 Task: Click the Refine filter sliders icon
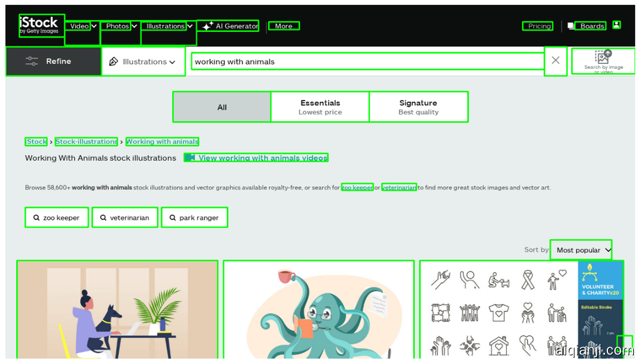pyautogui.click(x=32, y=61)
